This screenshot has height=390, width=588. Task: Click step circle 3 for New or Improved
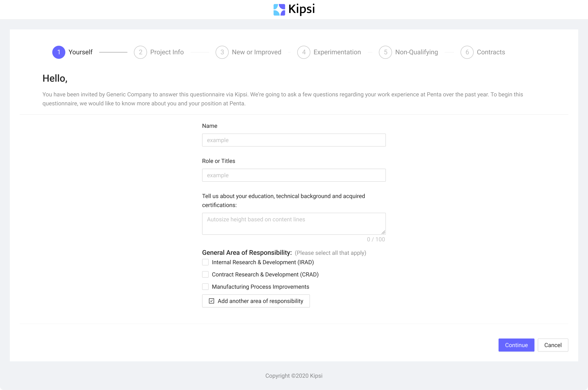click(222, 52)
